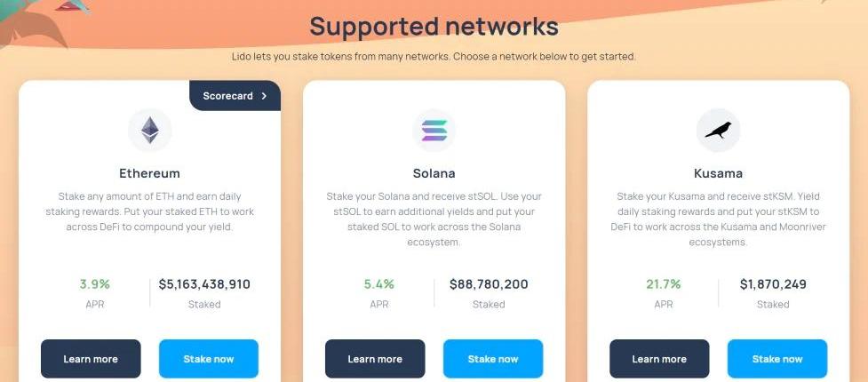
Task: Select the Kusama network title
Action: (718, 173)
